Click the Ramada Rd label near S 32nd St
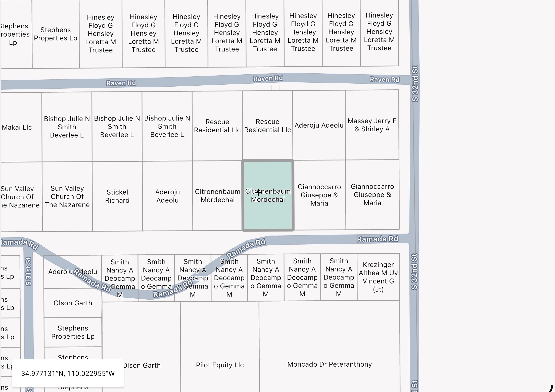 coord(377,239)
